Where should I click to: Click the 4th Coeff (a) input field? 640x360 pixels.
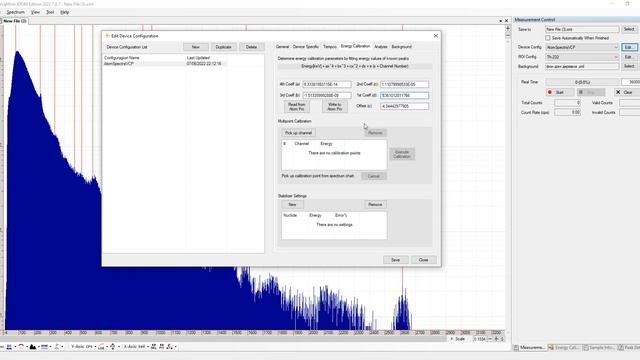[x=327, y=84]
